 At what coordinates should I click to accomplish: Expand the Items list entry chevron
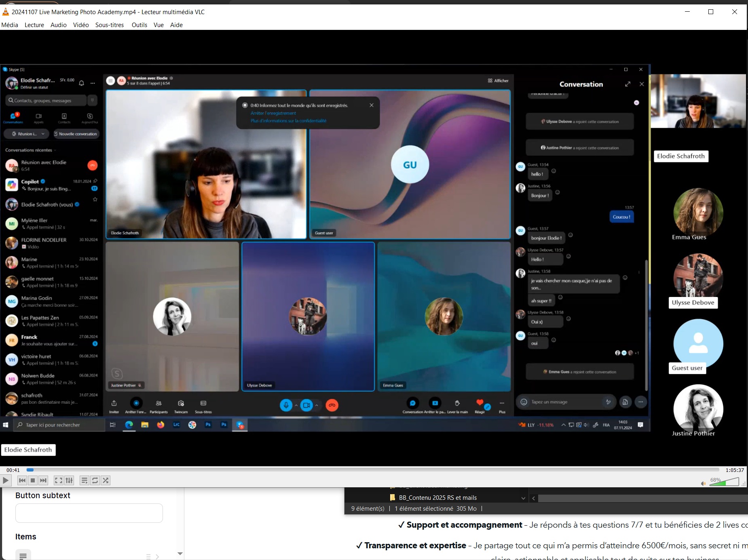157,556
